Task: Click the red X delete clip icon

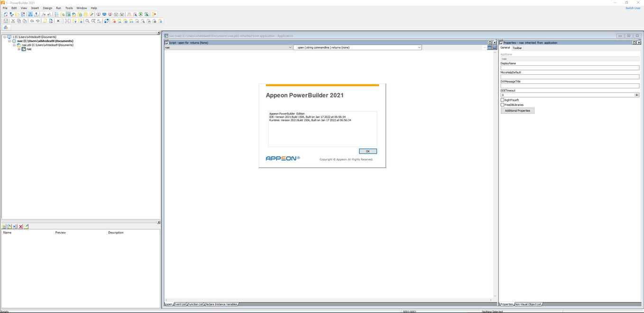Action: click(20, 226)
